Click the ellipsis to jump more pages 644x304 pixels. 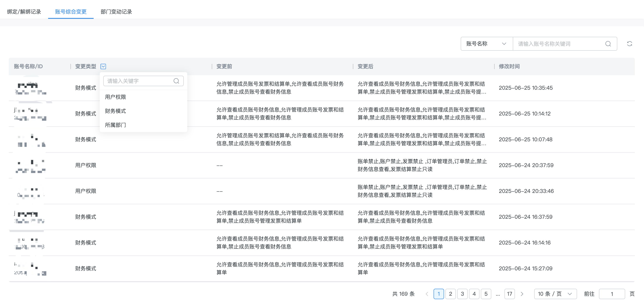click(x=497, y=294)
